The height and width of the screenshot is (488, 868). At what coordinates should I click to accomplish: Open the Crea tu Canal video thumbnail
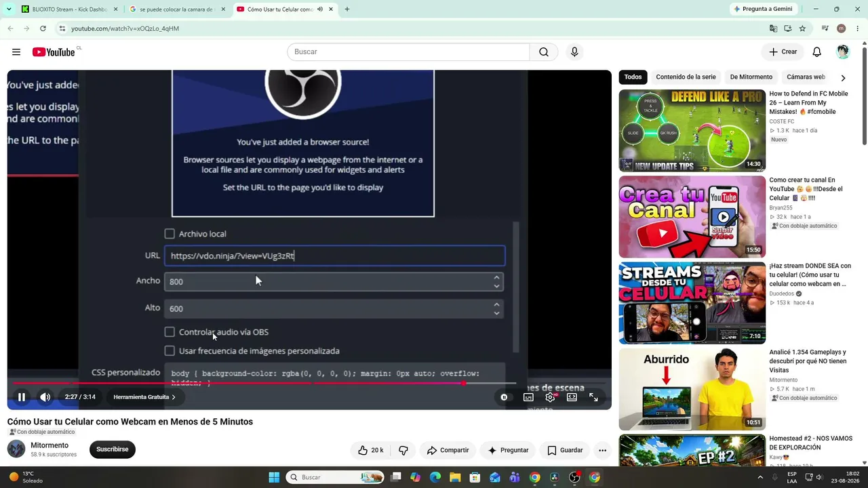692,217
